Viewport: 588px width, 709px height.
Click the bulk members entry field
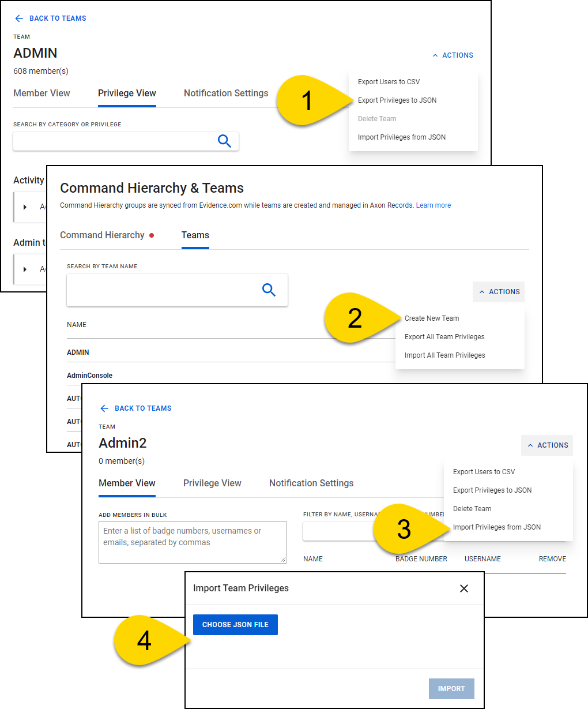tap(193, 541)
